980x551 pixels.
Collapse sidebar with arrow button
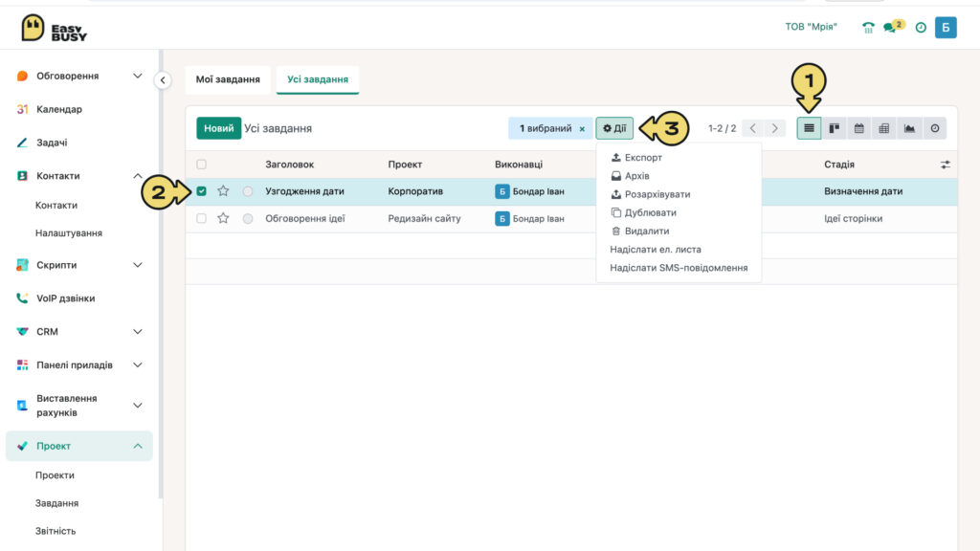[163, 80]
